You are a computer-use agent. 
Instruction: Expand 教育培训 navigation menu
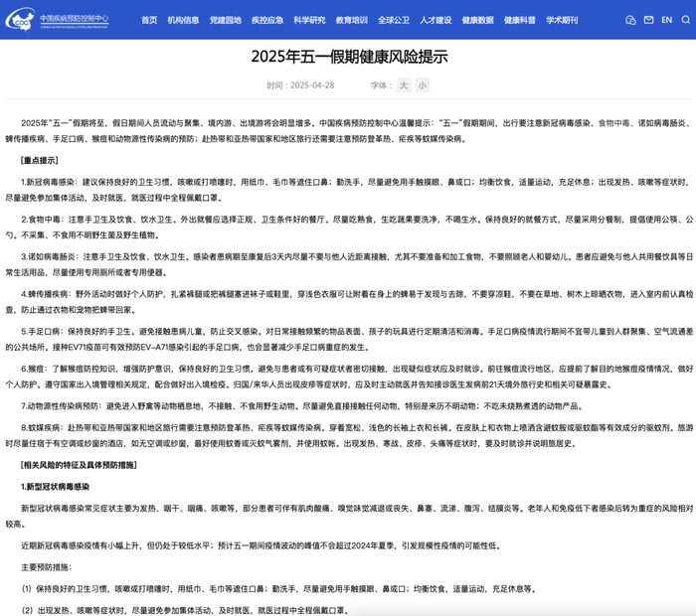(x=352, y=20)
